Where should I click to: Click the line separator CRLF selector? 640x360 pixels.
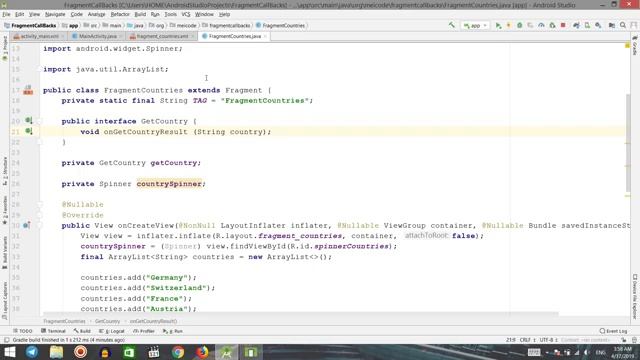click(x=527, y=340)
